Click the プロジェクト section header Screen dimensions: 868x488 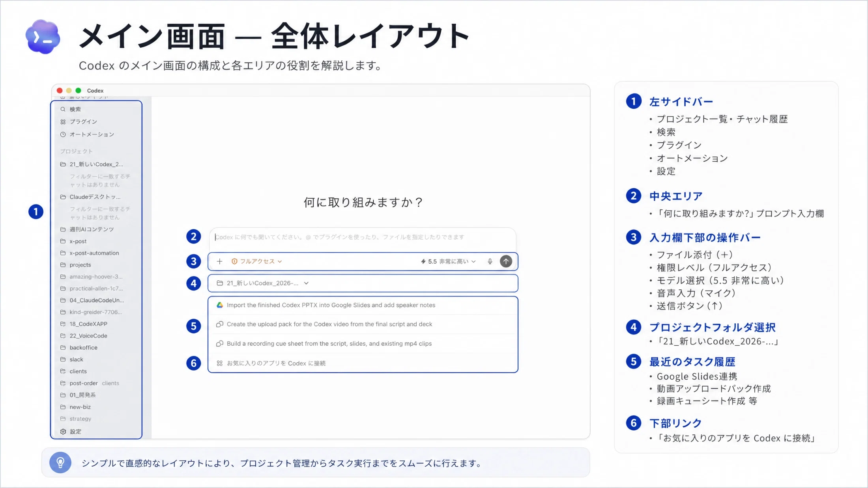tap(77, 151)
